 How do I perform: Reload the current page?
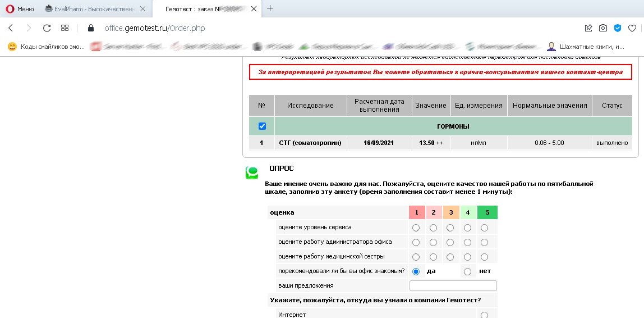(47, 28)
